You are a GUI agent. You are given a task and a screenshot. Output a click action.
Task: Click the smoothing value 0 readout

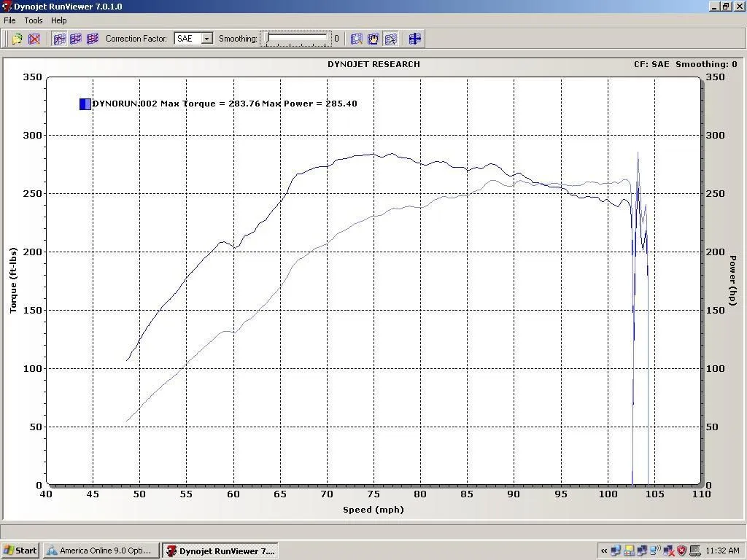click(x=336, y=39)
